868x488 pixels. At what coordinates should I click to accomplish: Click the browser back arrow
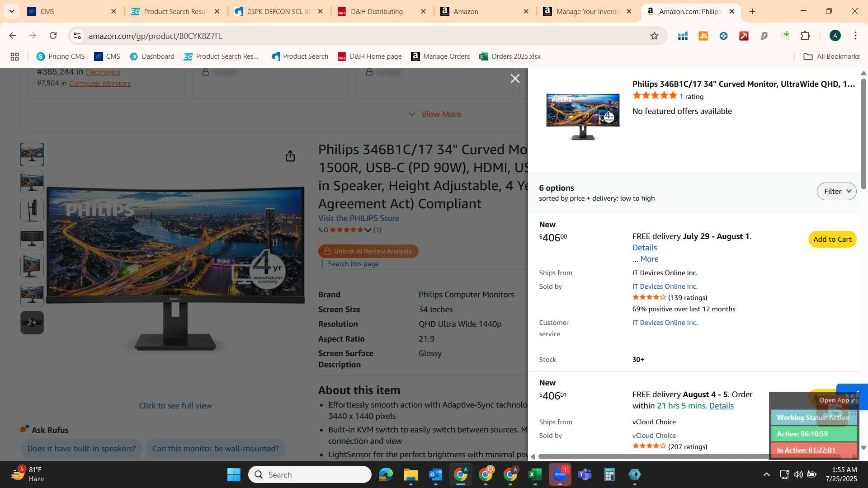click(x=12, y=36)
